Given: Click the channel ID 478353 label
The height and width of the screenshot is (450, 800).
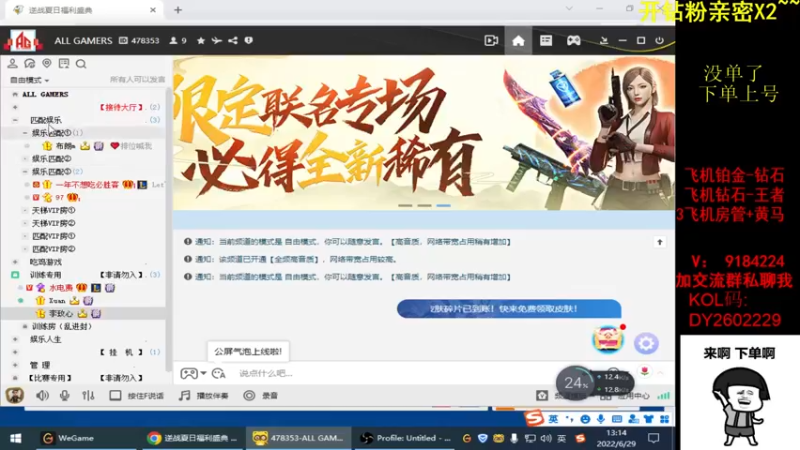Looking at the screenshot, I should [139, 40].
